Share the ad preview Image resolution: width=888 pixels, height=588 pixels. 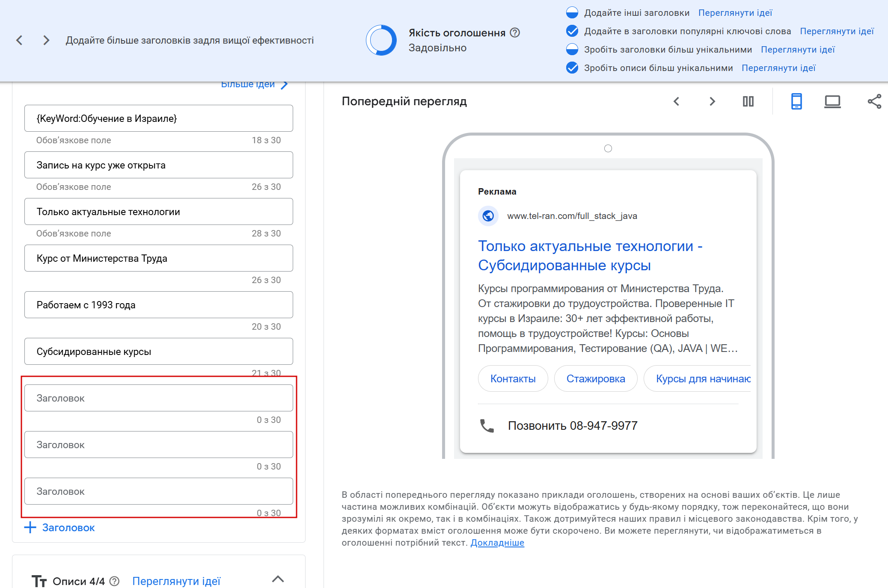[x=874, y=101]
